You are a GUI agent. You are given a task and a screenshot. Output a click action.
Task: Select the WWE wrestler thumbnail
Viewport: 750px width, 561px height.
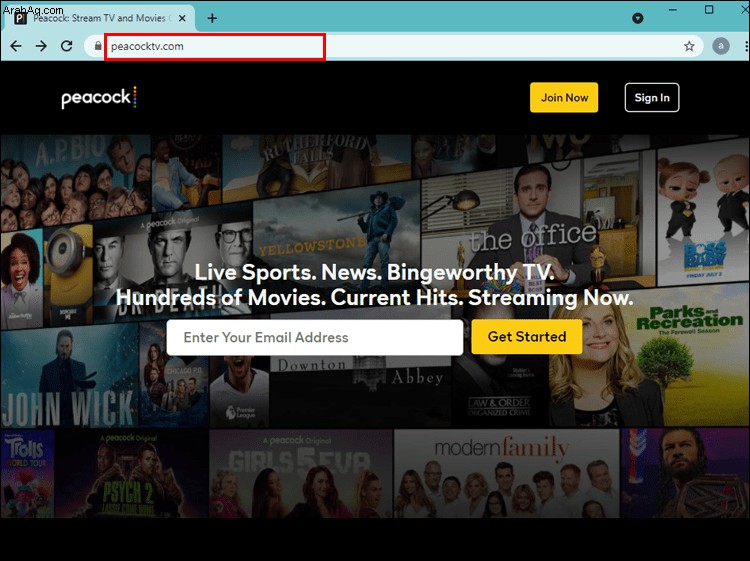point(685,473)
